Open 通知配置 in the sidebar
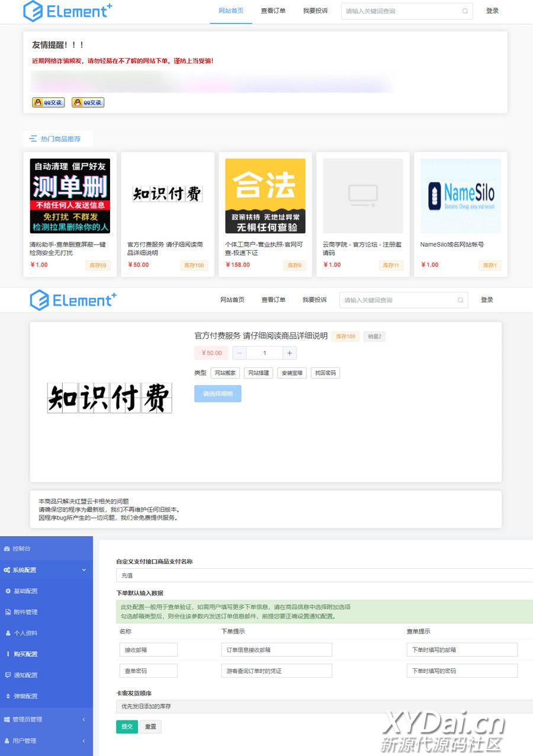This screenshot has height=756, width=533. (25, 675)
